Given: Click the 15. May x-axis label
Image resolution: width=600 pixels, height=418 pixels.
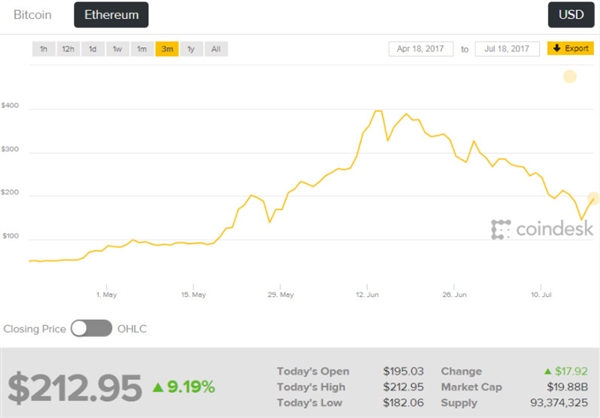Looking at the screenshot, I should [193, 295].
